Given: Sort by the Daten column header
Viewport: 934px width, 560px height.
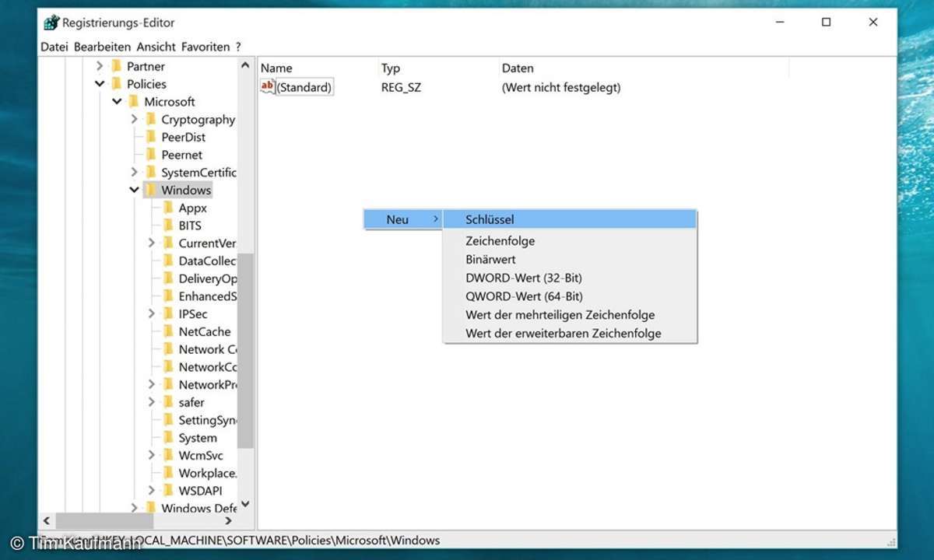Looking at the screenshot, I should pos(644,68).
